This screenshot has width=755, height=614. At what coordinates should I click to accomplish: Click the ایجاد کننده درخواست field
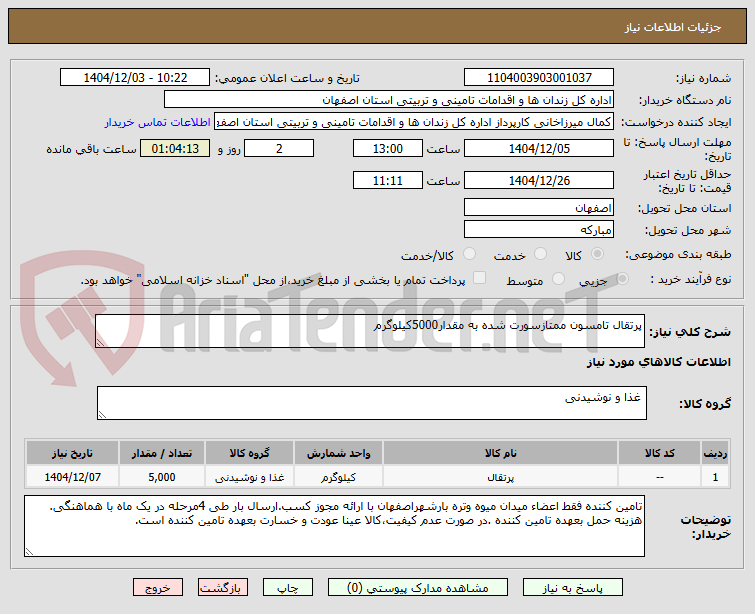click(414, 122)
